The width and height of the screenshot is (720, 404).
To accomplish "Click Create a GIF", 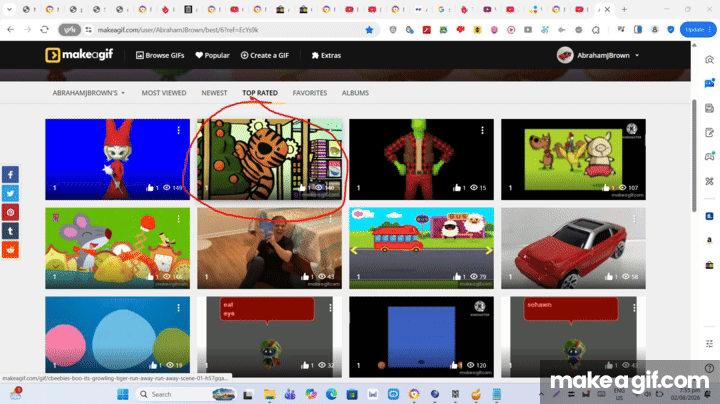I will (x=265, y=55).
